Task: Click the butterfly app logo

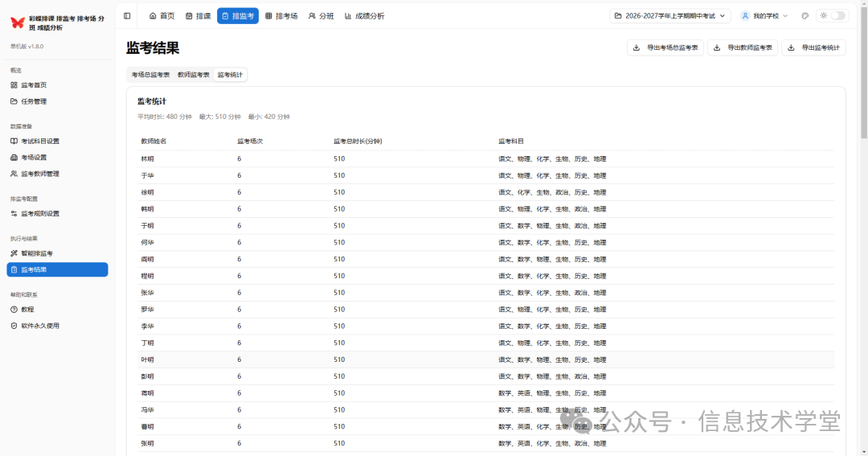Action: pyautogui.click(x=18, y=23)
